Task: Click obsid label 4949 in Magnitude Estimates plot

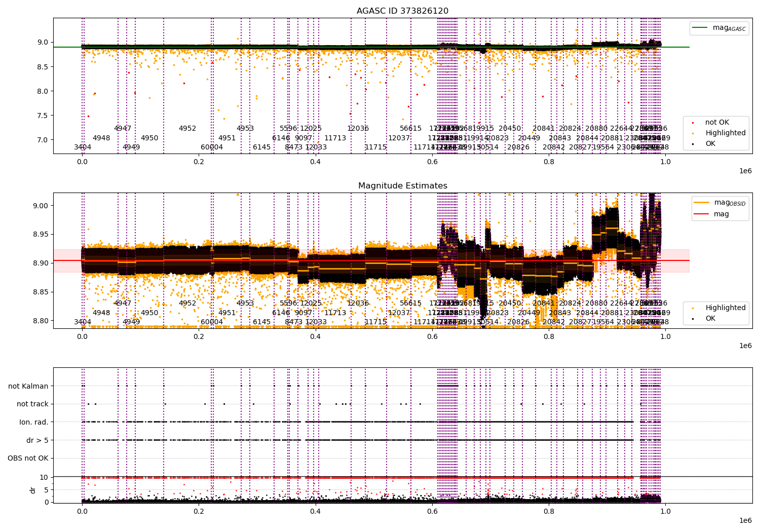Action: (x=131, y=322)
